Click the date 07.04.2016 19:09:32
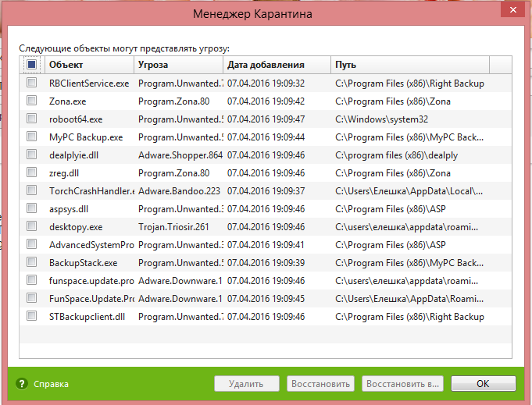The image size is (532, 405). tap(266, 83)
